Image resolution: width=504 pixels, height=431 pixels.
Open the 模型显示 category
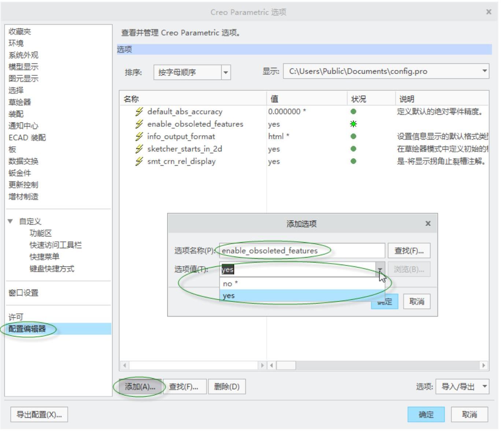23,67
